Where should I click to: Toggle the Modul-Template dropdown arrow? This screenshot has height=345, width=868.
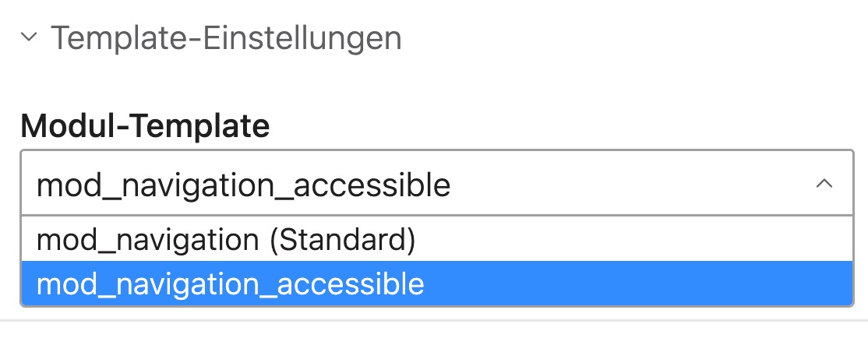[x=824, y=185]
